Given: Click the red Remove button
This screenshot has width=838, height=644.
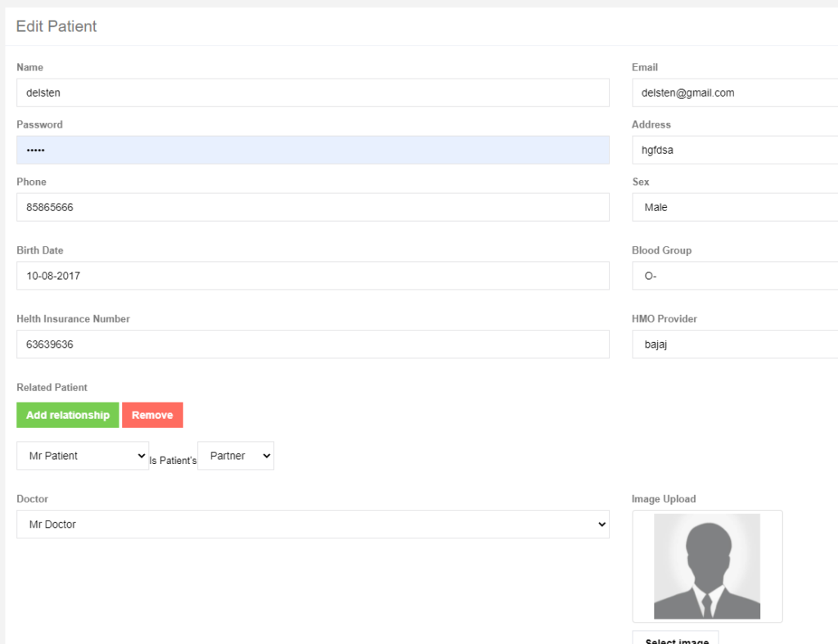Looking at the screenshot, I should click(152, 415).
